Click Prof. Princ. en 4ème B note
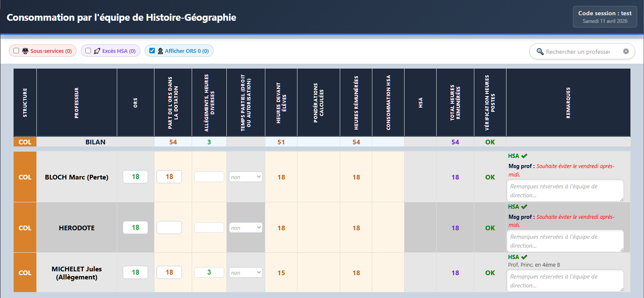This screenshot has height=298, width=644. click(534, 265)
